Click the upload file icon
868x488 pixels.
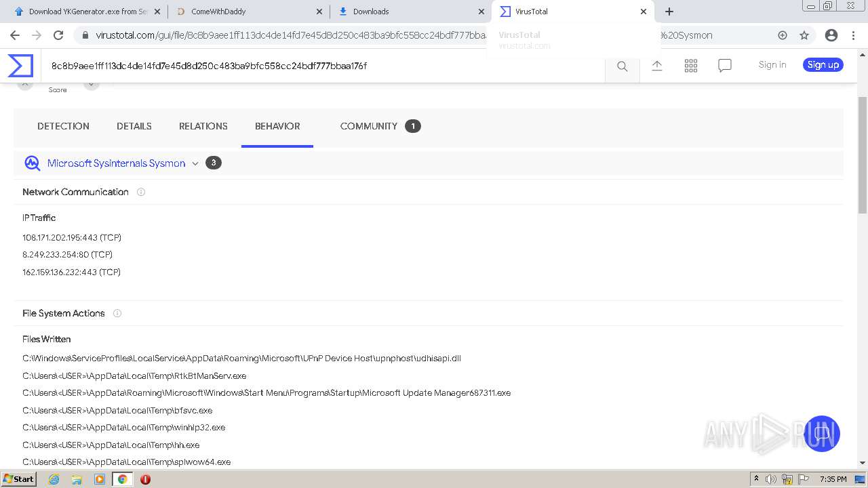[657, 66]
